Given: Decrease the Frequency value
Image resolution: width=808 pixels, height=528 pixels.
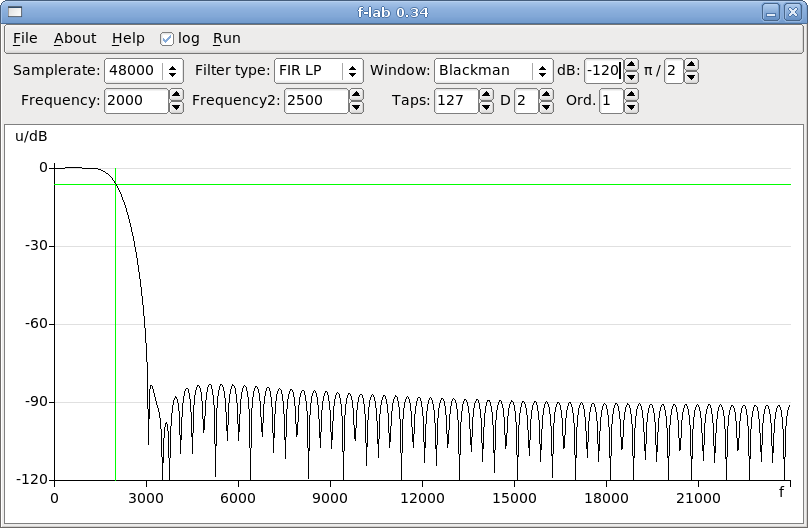Looking at the screenshot, I should (x=176, y=107).
